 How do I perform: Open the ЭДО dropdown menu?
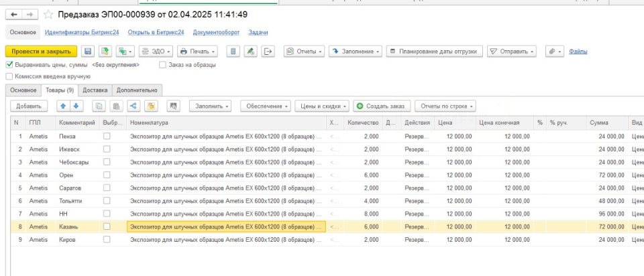(x=156, y=52)
